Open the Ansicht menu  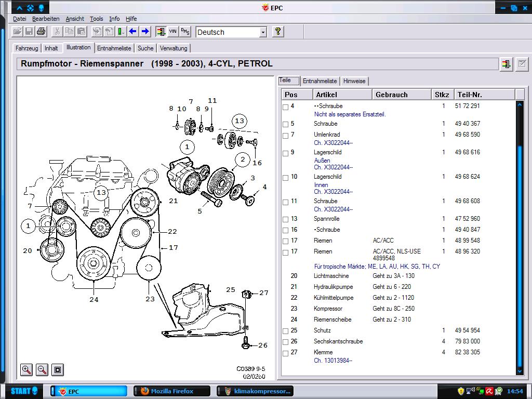click(x=75, y=19)
